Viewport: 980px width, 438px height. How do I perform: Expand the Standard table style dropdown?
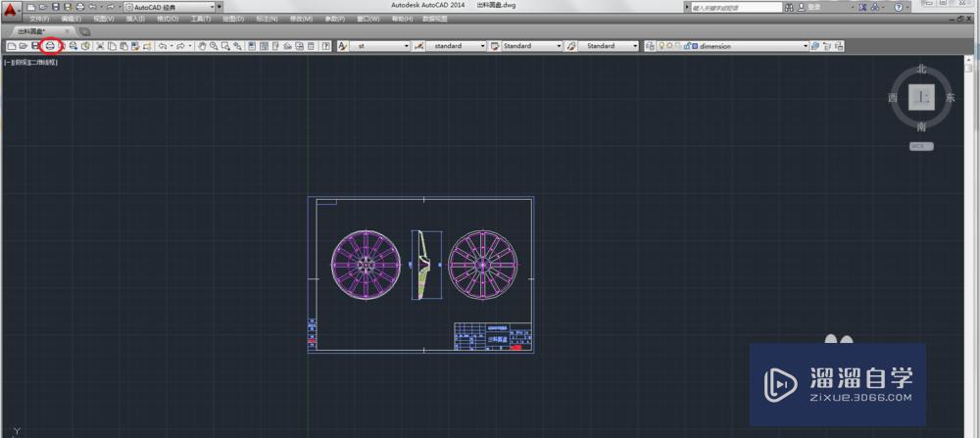point(559,46)
